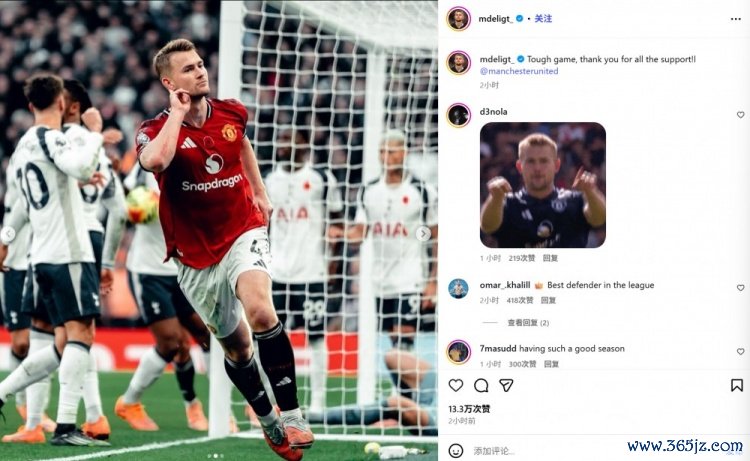
Task: Open mdeligt_ profile avatar in header
Action: click(458, 19)
